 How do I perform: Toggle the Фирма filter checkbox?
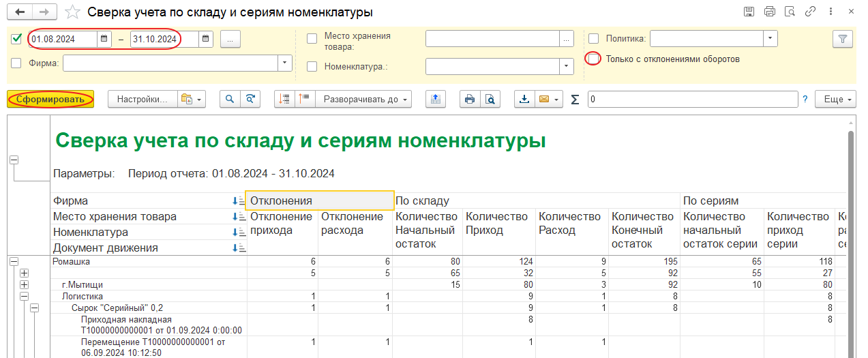coord(17,63)
